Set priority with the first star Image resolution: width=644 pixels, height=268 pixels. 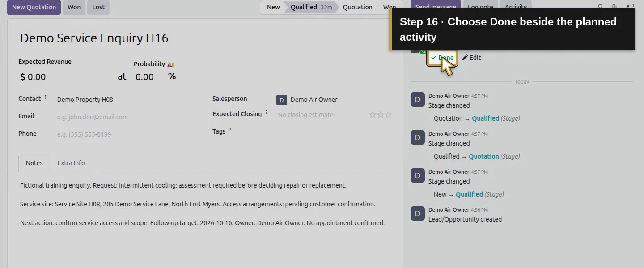pos(373,115)
